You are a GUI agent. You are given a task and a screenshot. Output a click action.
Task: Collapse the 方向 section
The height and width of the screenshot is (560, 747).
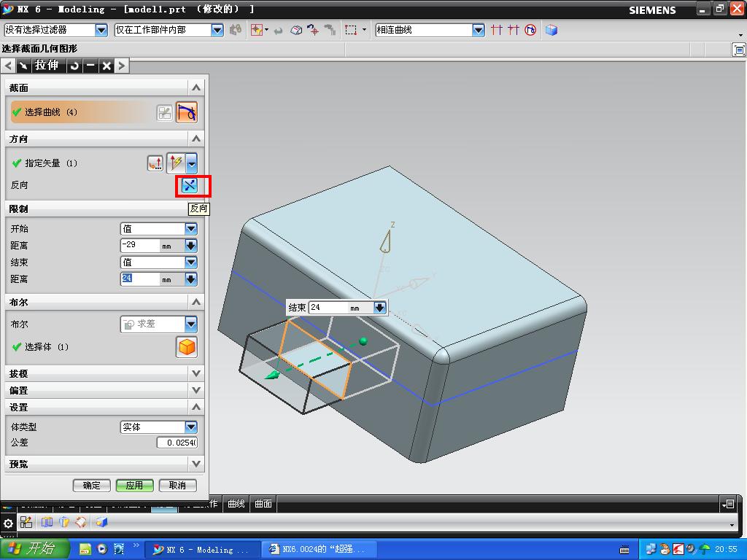196,139
